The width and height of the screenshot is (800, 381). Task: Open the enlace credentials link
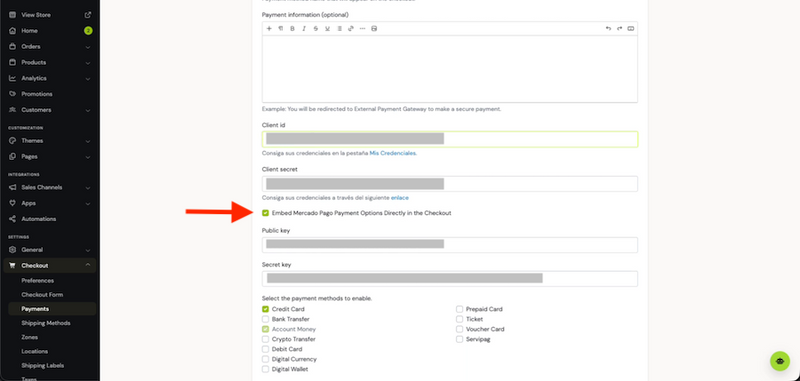point(399,197)
